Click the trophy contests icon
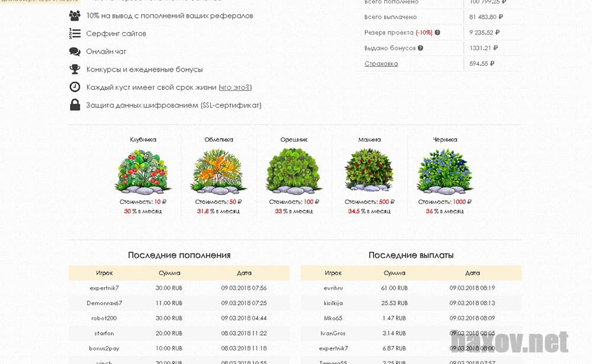 click(75, 69)
